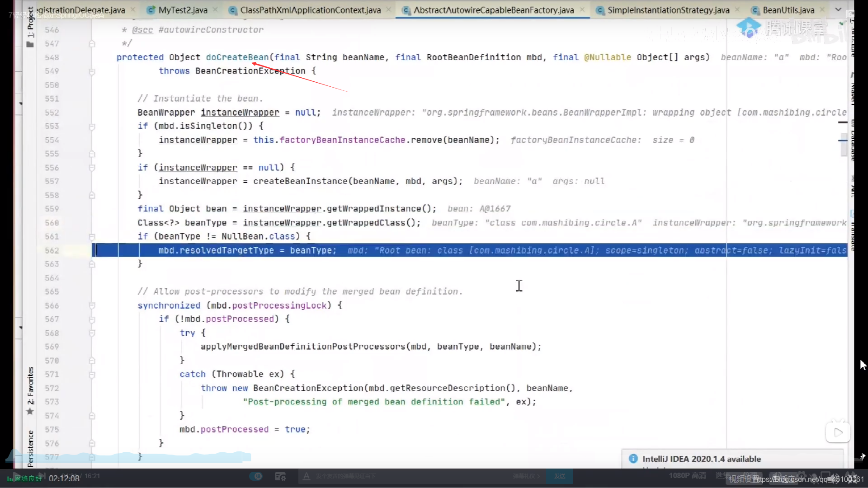Collapse the Javadoc comment fold at line 547
The width and height of the screenshot is (868, 488).
point(92,44)
